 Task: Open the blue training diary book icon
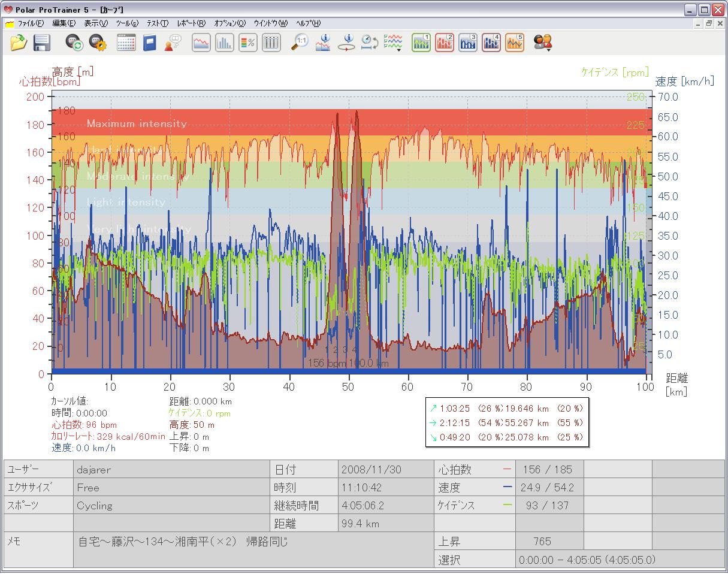pyautogui.click(x=149, y=43)
